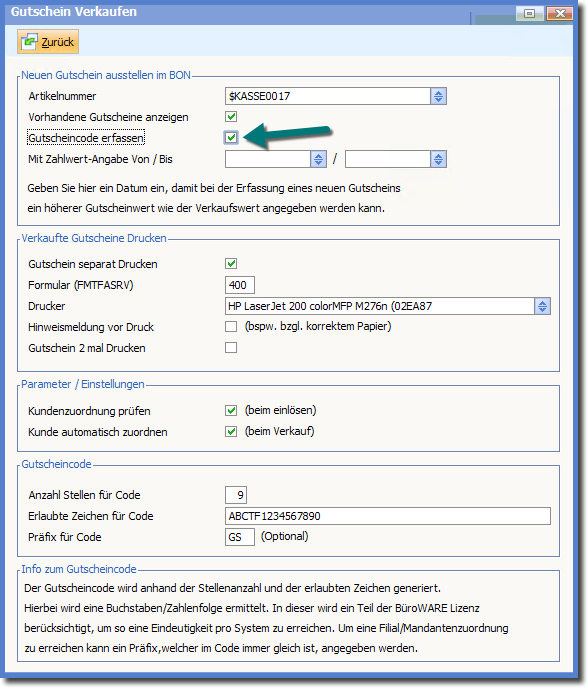This screenshot has width=588, height=688.
Task: Click the window restore icon in title bar
Action: point(530,14)
